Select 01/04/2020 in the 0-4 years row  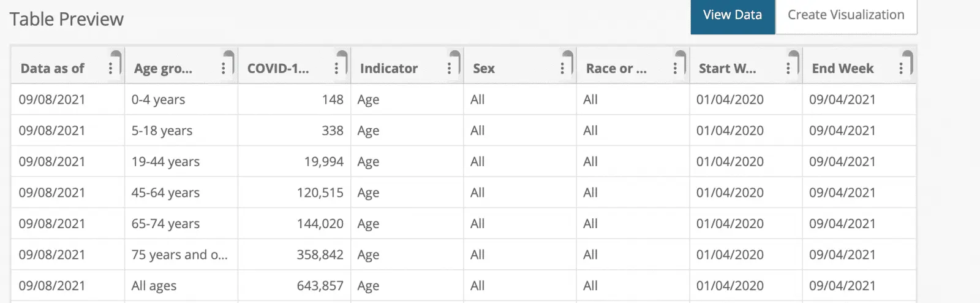click(730, 99)
